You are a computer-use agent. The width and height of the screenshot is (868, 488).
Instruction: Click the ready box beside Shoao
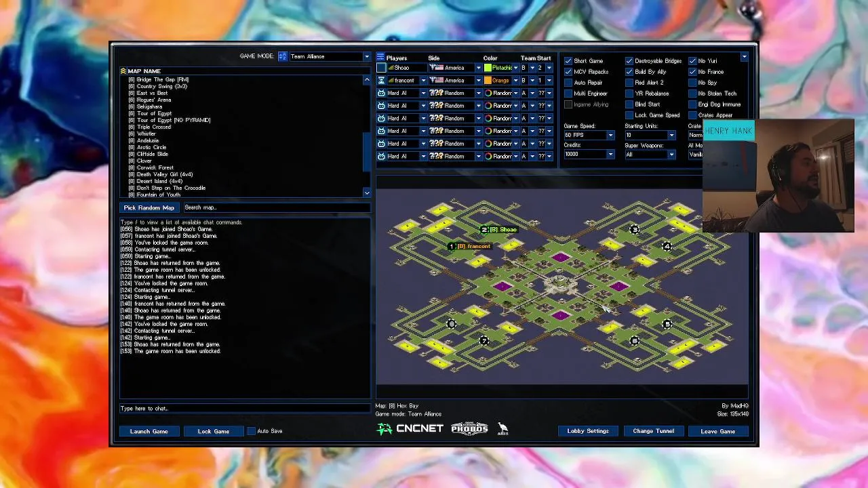coord(381,68)
